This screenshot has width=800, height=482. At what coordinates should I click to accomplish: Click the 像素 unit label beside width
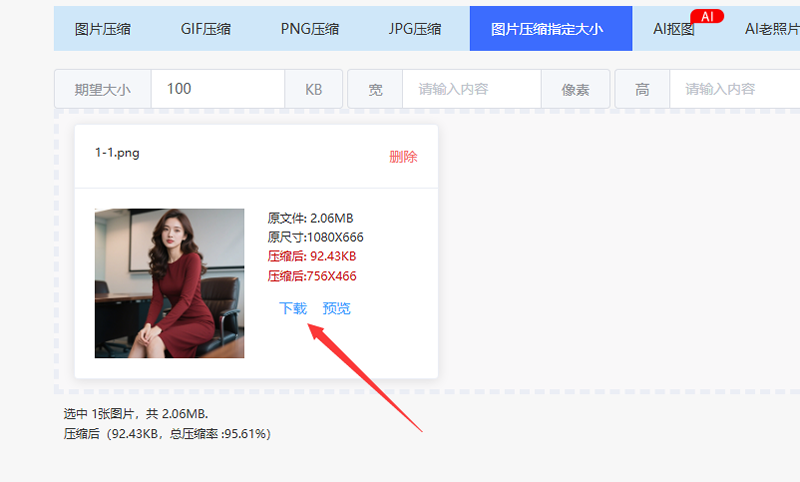(x=575, y=89)
